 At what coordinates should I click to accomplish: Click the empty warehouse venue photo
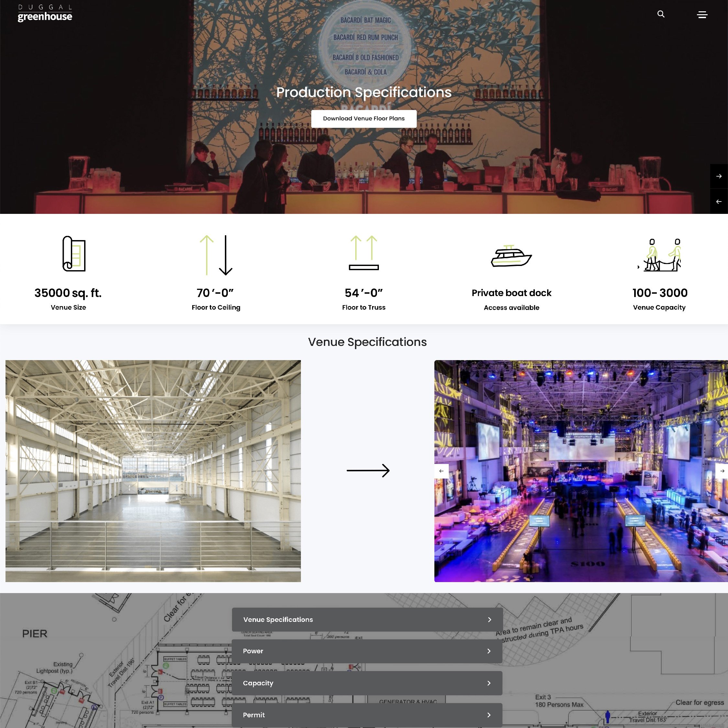(x=153, y=471)
